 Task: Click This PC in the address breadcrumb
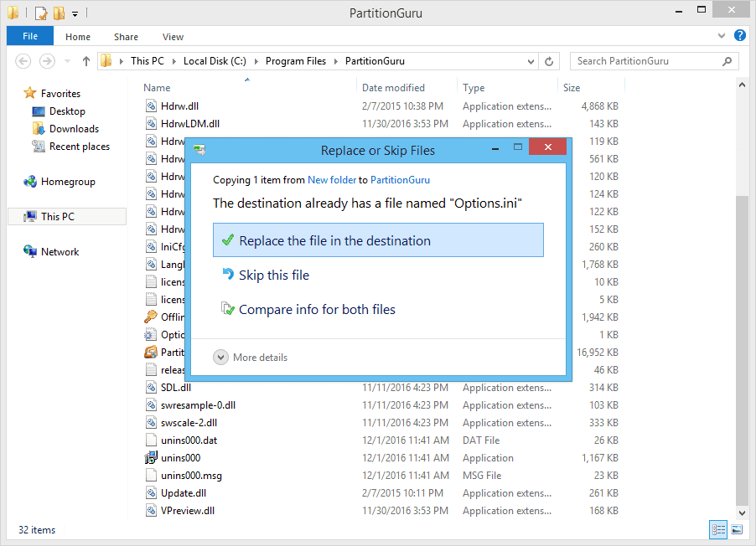pyautogui.click(x=147, y=61)
